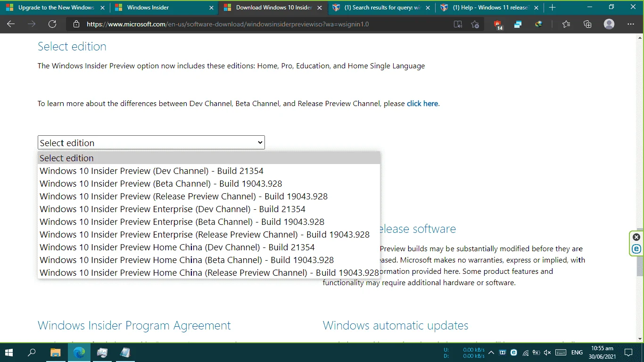Select Home China (Dev Channel) option
Viewport: 644px width, 362px height.
point(209,247)
